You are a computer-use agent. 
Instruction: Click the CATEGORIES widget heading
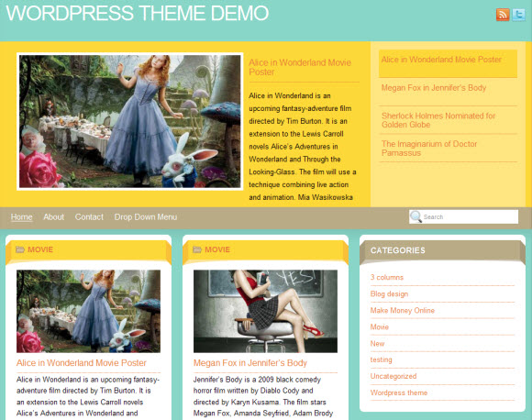(x=398, y=250)
